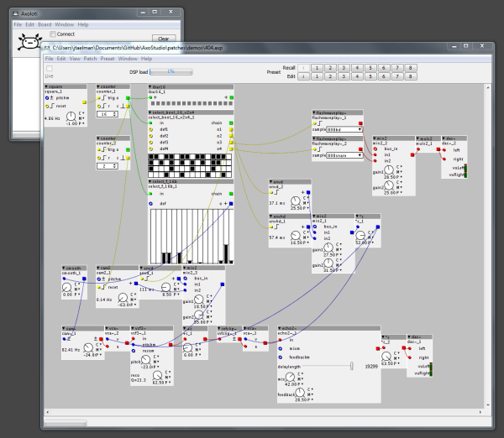Click the ibar16_1 green chain output
504x438 pixels.
click(232, 97)
